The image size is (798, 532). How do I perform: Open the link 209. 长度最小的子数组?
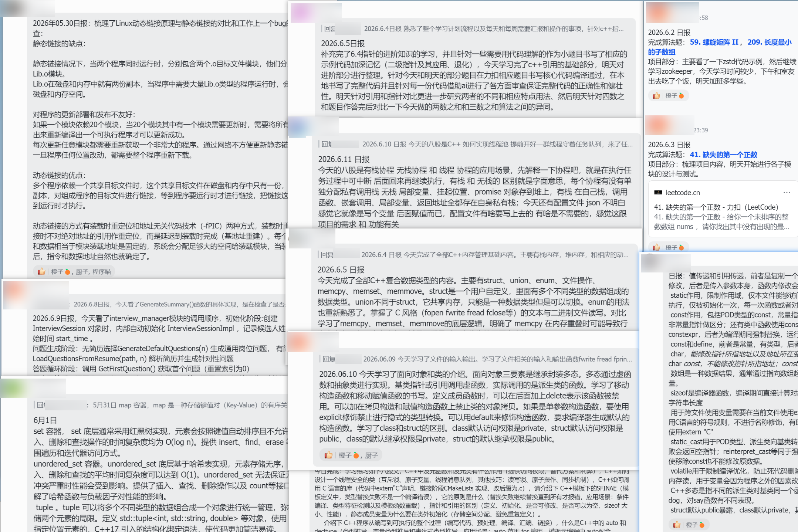tap(720, 47)
